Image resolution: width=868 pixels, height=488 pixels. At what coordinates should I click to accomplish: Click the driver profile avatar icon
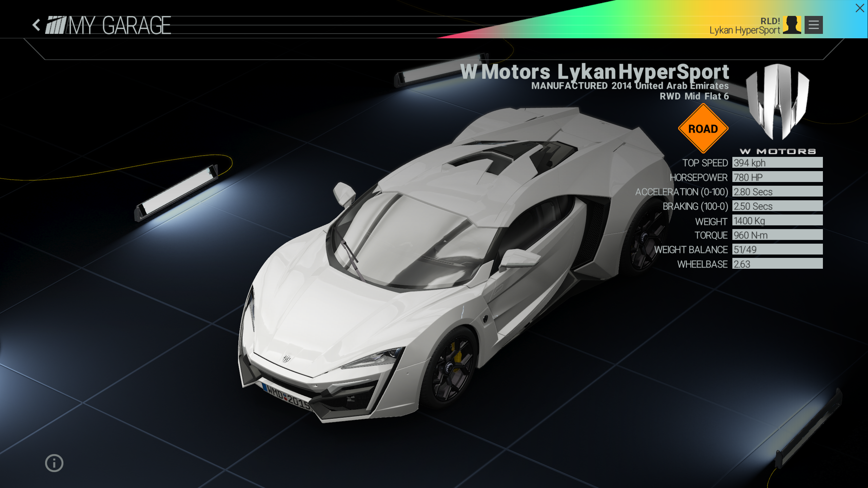click(792, 25)
